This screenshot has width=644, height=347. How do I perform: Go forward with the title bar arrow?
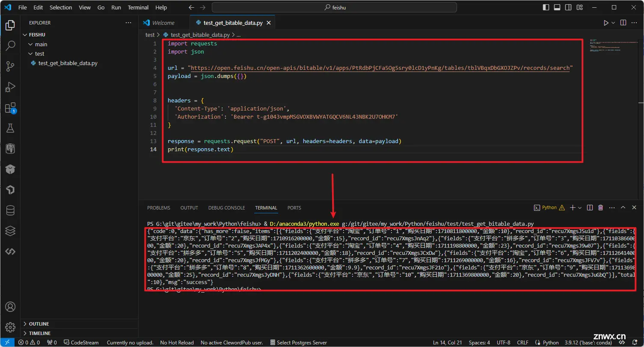tap(202, 7)
